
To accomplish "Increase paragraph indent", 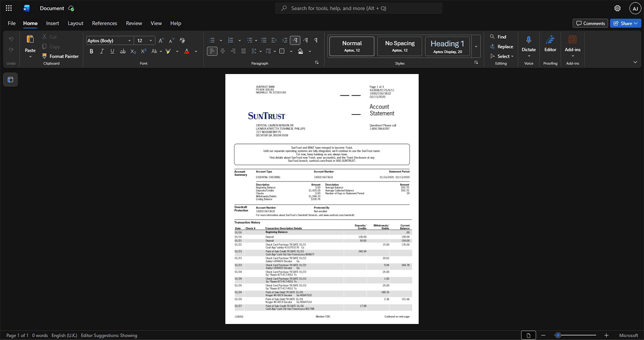I will [285, 41].
